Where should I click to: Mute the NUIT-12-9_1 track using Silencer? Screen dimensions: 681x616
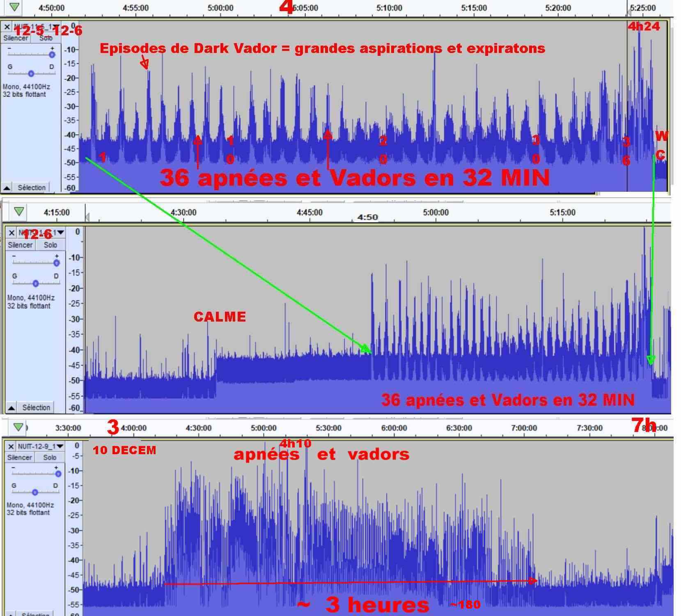pos(19,457)
